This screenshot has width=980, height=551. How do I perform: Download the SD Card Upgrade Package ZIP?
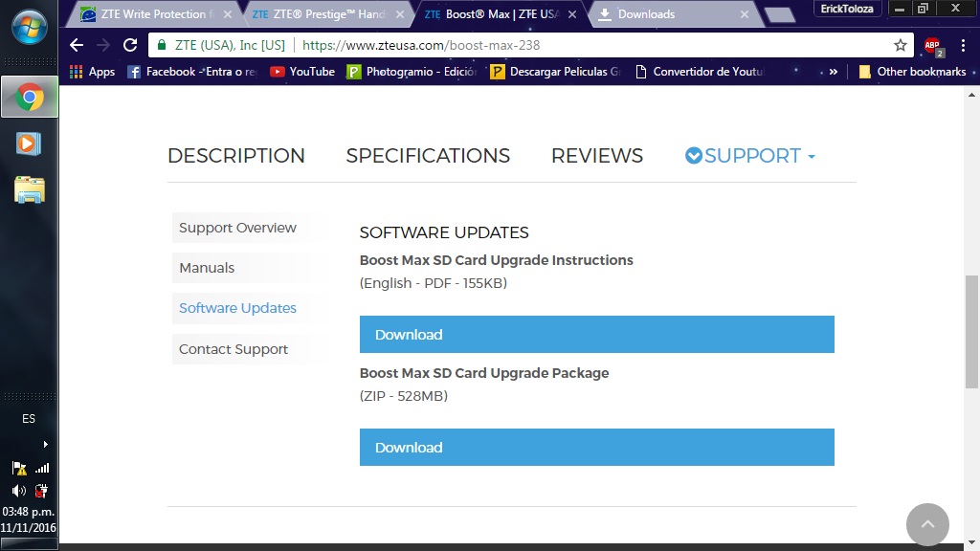596,448
